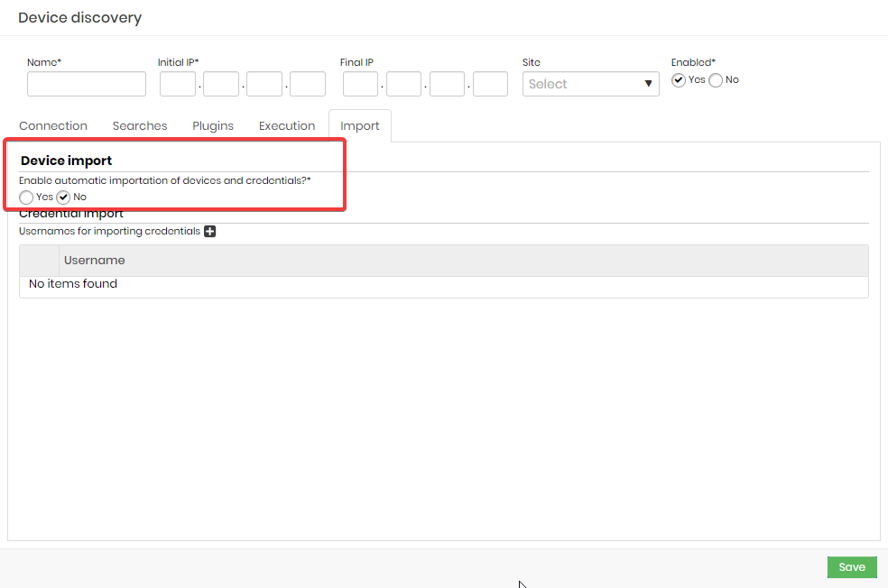
Task: Focus the Name input field
Action: pos(87,84)
